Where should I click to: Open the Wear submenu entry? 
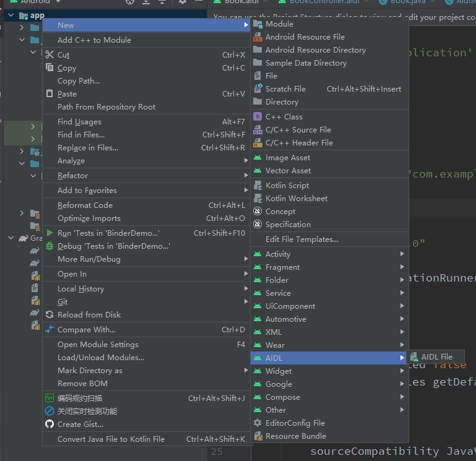[x=330, y=345]
